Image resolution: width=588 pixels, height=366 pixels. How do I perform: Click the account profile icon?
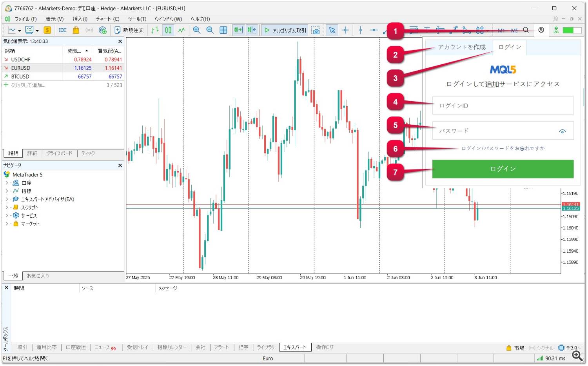point(541,30)
